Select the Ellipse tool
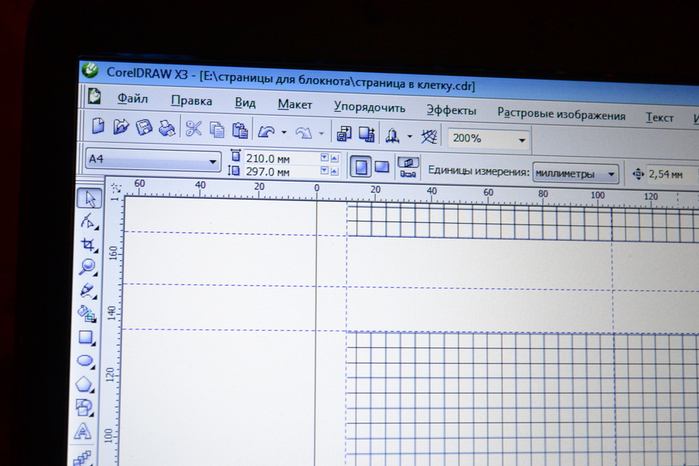The height and width of the screenshot is (466, 699). (x=85, y=361)
